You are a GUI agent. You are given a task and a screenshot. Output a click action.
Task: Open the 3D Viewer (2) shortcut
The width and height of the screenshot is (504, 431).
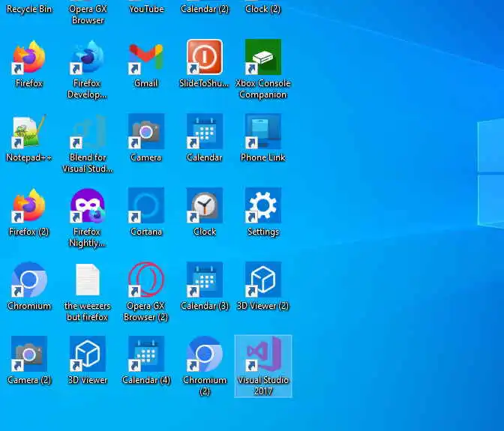tap(263, 280)
